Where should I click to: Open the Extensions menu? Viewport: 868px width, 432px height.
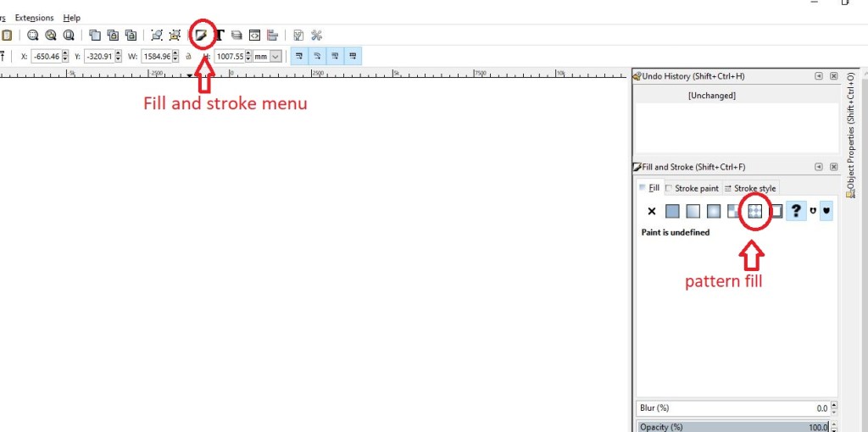coord(34,18)
